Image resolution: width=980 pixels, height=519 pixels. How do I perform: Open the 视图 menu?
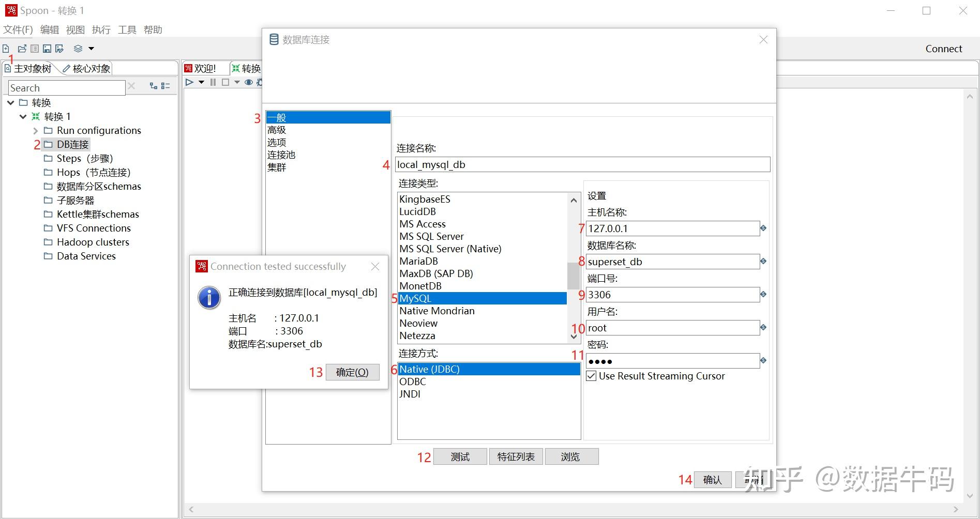(76, 29)
